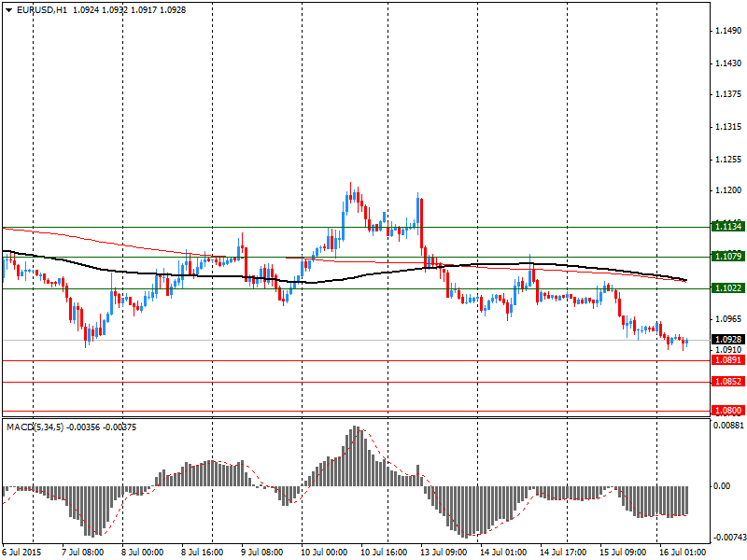Select the 1.0891 red support label
The image size is (747, 560).
727,360
